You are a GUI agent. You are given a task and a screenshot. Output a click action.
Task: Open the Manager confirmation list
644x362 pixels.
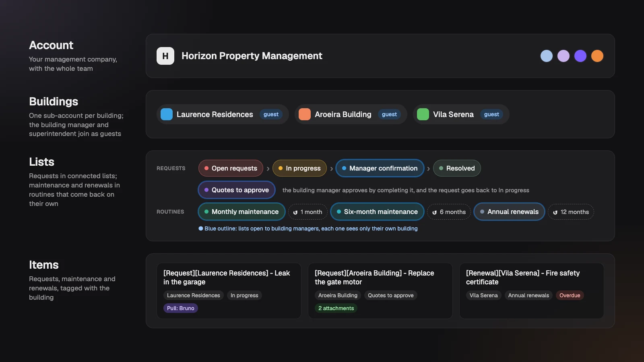(x=380, y=168)
